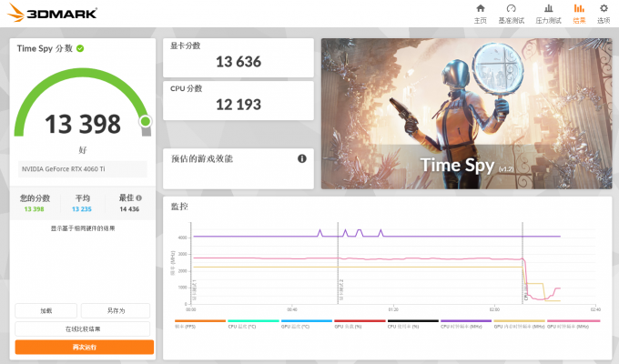The width and height of the screenshot is (619, 364).
Task: Toggle the orange 帧率 (FPS) legend
Action: click(199, 324)
